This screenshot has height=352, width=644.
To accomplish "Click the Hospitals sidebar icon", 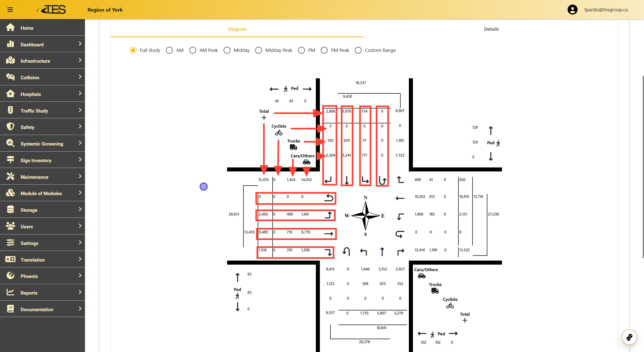I will click(10, 94).
